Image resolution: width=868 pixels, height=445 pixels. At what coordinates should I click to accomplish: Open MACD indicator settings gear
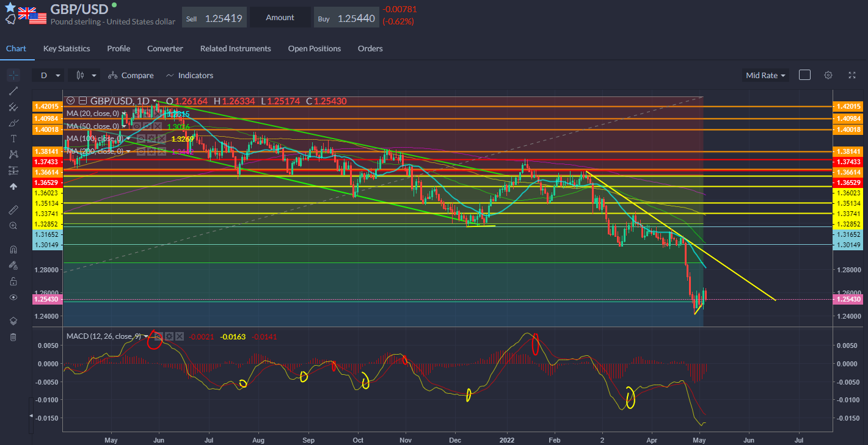point(169,336)
